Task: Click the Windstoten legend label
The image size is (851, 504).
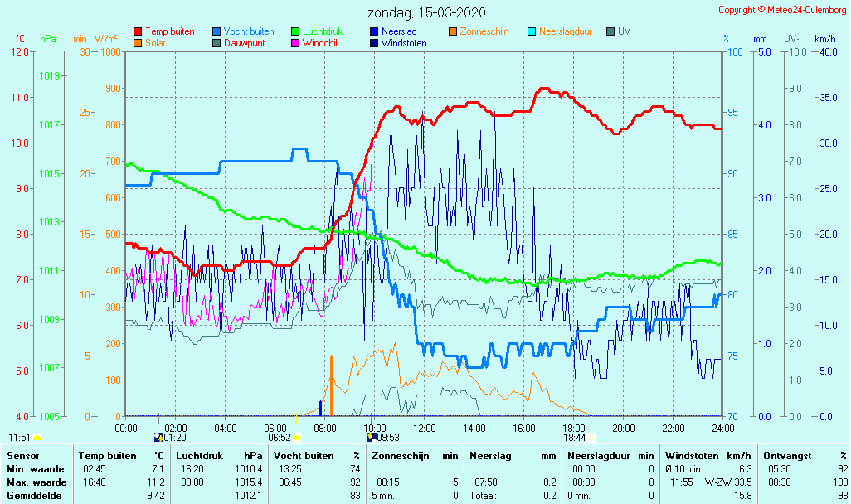Action: coord(404,43)
